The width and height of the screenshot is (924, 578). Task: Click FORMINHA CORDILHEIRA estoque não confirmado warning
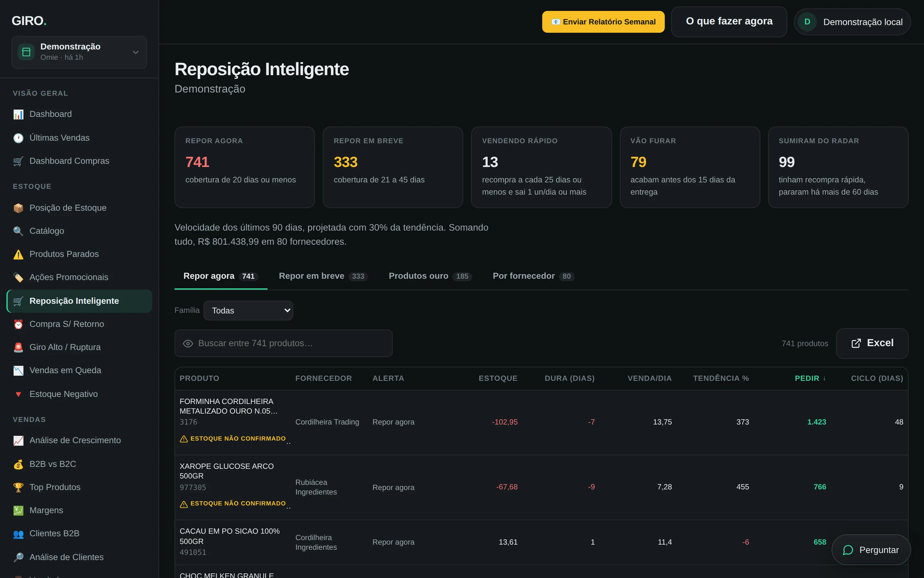tap(233, 439)
